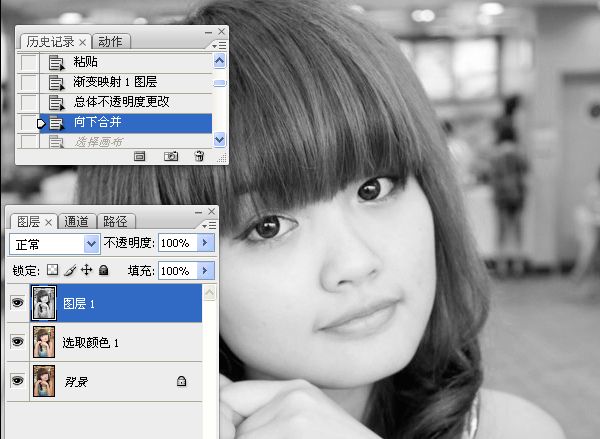
Task: Hide the 选取颜色 1 layer
Action: [x=18, y=342]
